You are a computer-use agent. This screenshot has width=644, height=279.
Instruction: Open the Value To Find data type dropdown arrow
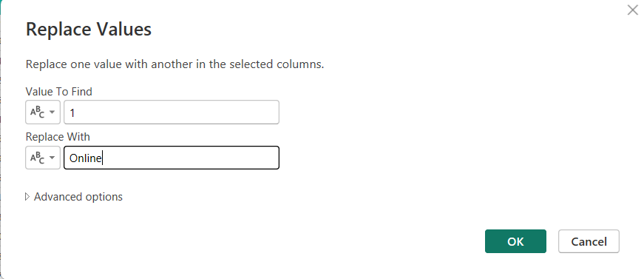click(x=52, y=112)
